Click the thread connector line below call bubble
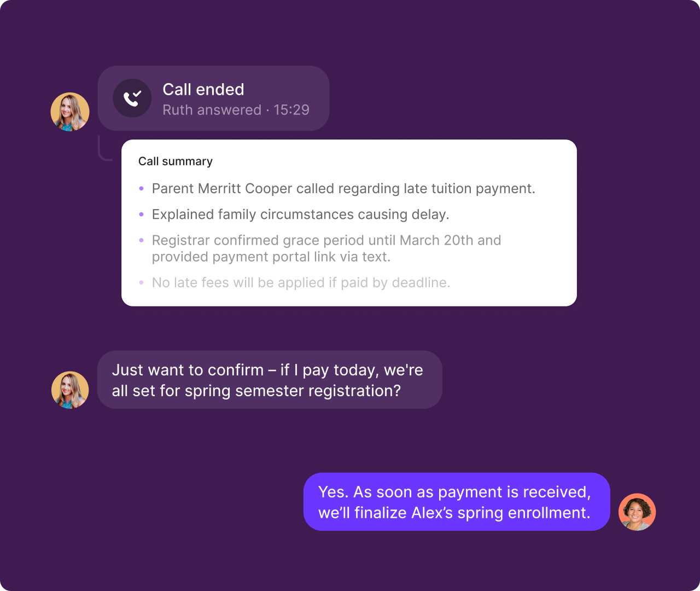Viewport: 700px width, 591px height. pyautogui.click(x=105, y=148)
